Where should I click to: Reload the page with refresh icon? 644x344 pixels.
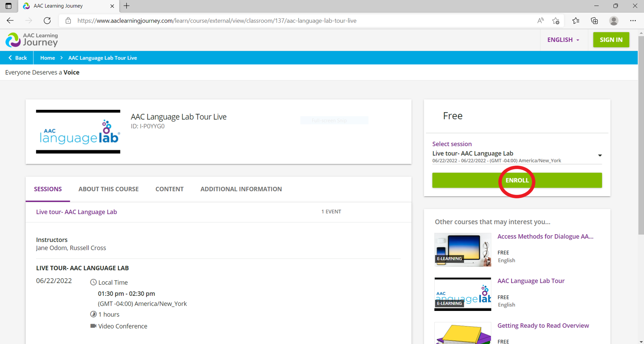click(x=47, y=20)
